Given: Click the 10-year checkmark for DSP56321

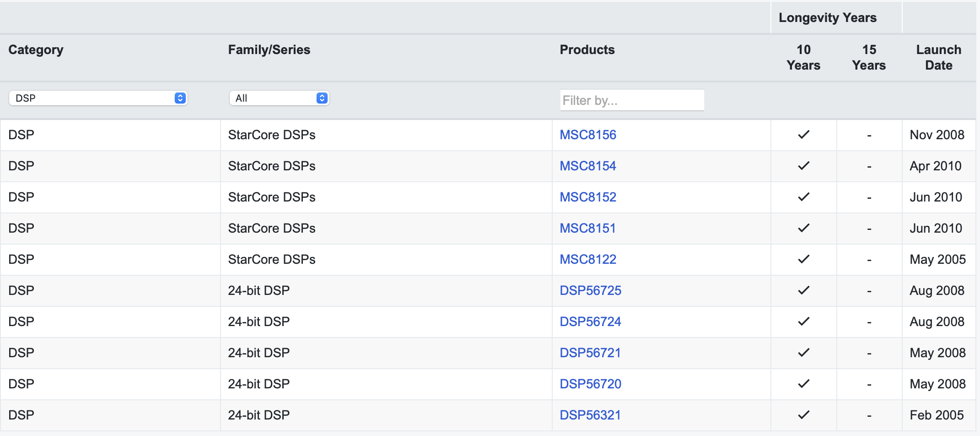Looking at the screenshot, I should pos(803,415).
